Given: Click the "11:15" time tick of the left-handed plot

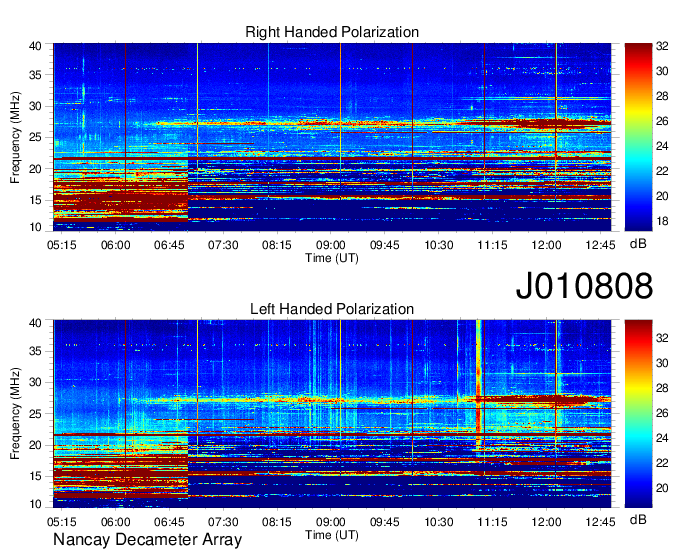Looking at the screenshot, I should click(x=493, y=522).
